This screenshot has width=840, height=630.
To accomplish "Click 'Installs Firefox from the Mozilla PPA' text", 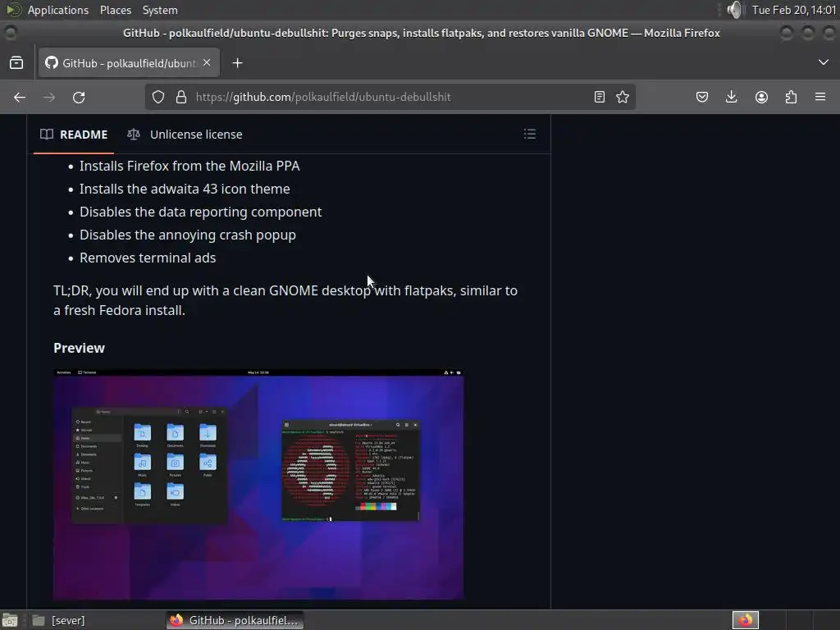I will pyautogui.click(x=189, y=166).
